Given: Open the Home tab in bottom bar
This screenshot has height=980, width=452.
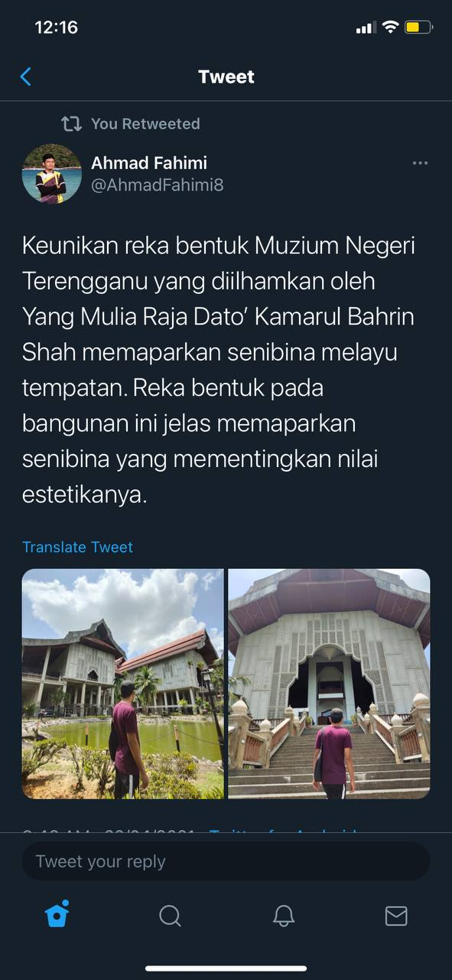Looking at the screenshot, I should coord(57,915).
